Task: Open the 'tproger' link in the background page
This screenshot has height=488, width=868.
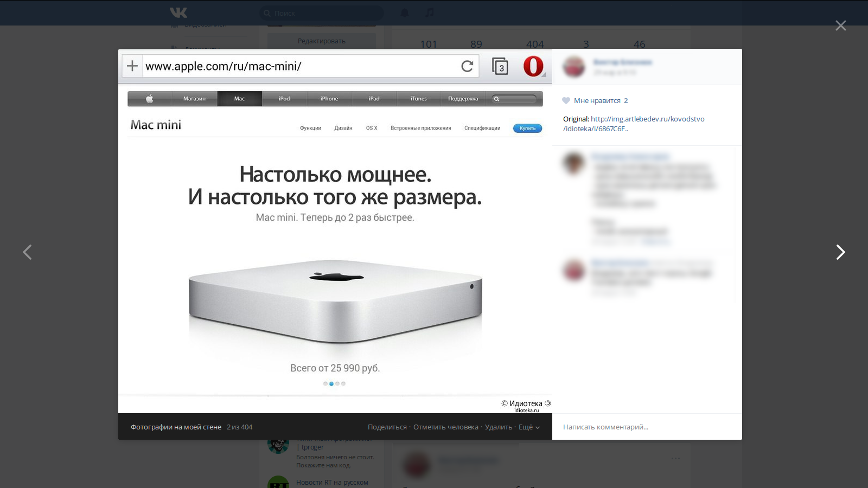Action: [x=312, y=447]
